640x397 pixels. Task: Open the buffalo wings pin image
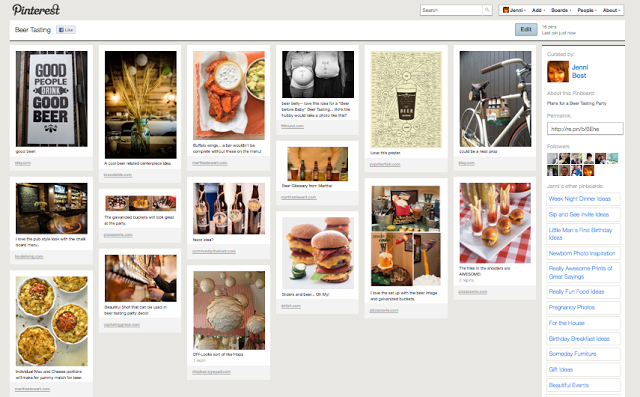click(x=229, y=95)
